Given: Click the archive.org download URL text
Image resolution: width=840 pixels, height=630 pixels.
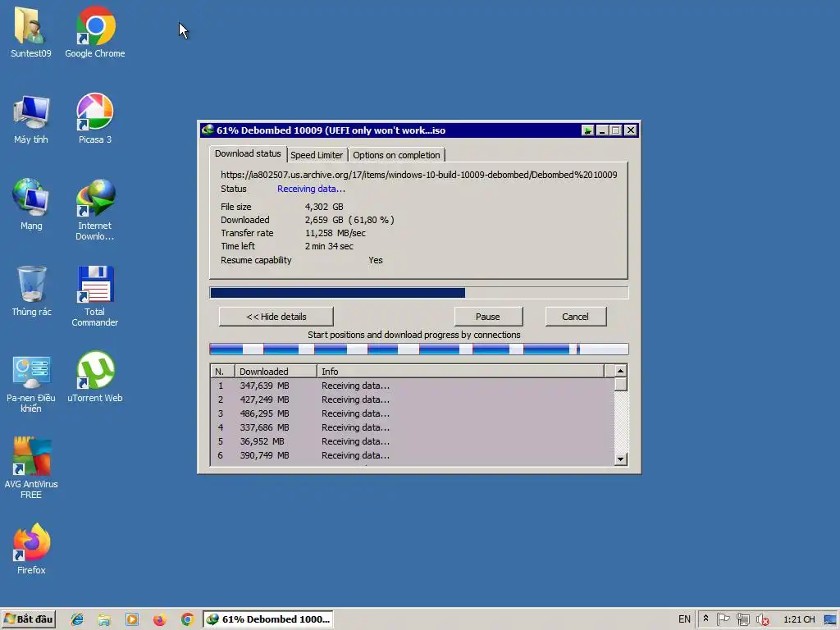Looking at the screenshot, I should coord(419,175).
